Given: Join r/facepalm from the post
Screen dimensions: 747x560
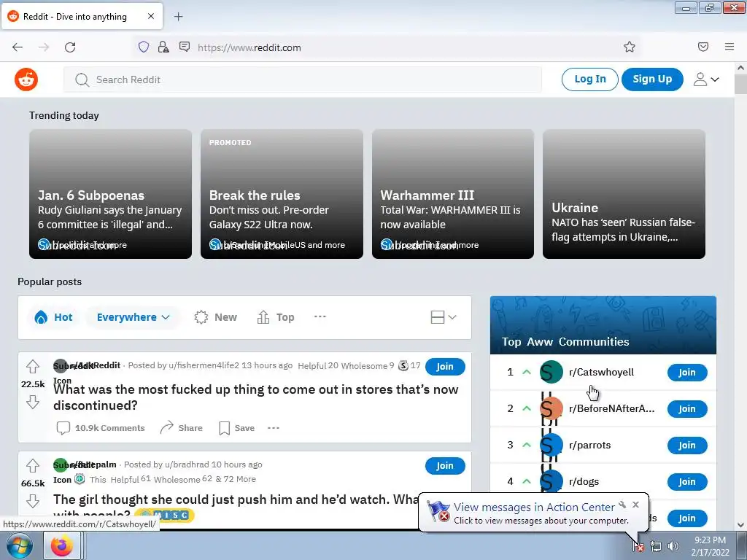Looking at the screenshot, I should coord(445,466).
